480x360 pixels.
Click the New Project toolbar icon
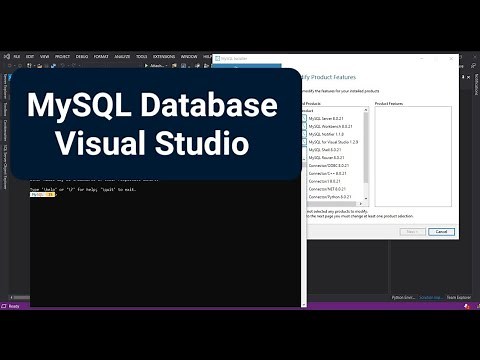click(x=30, y=66)
